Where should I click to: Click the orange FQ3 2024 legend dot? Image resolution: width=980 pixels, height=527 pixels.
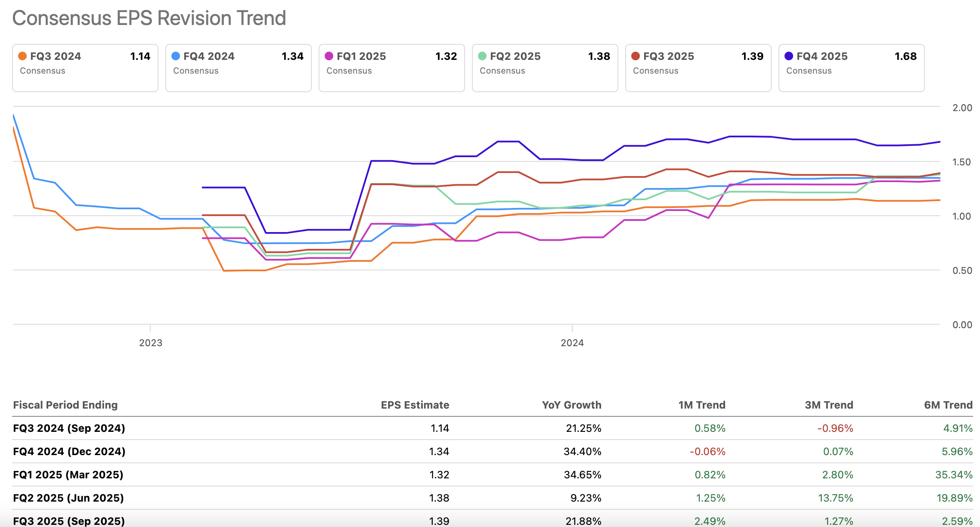(22, 56)
